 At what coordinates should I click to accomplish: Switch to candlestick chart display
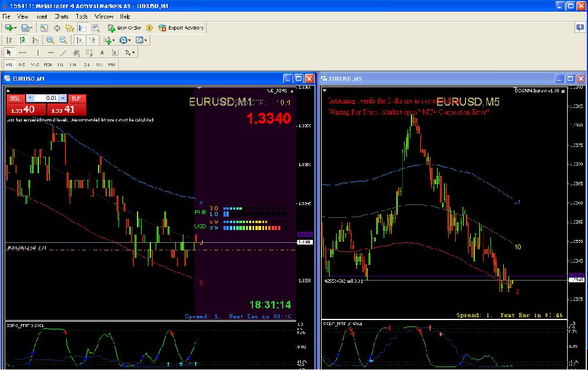(23, 40)
